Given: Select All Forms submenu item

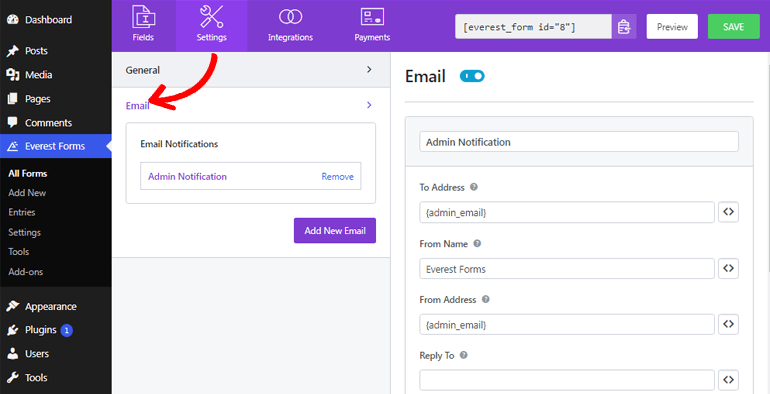Looking at the screenshot, I should [x=28, y=173].
